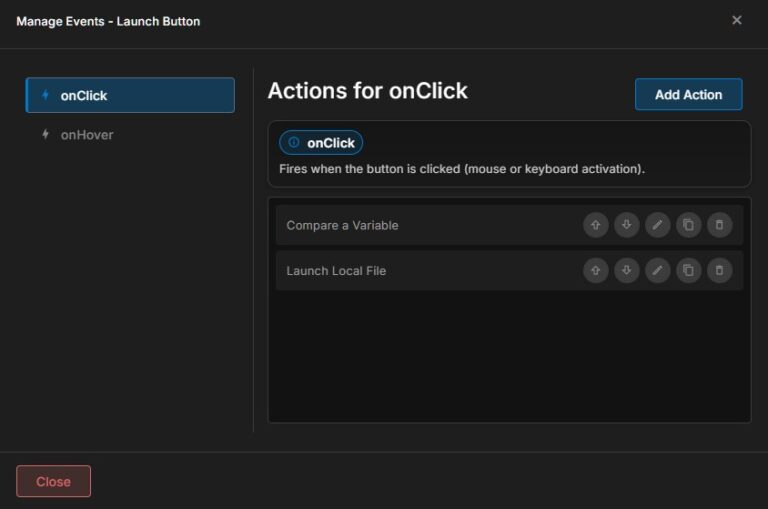The height and width of the screenshot is (509, 768).
Task: Duplicate the Launch Local File action
Action: click(x=688, y=270)
